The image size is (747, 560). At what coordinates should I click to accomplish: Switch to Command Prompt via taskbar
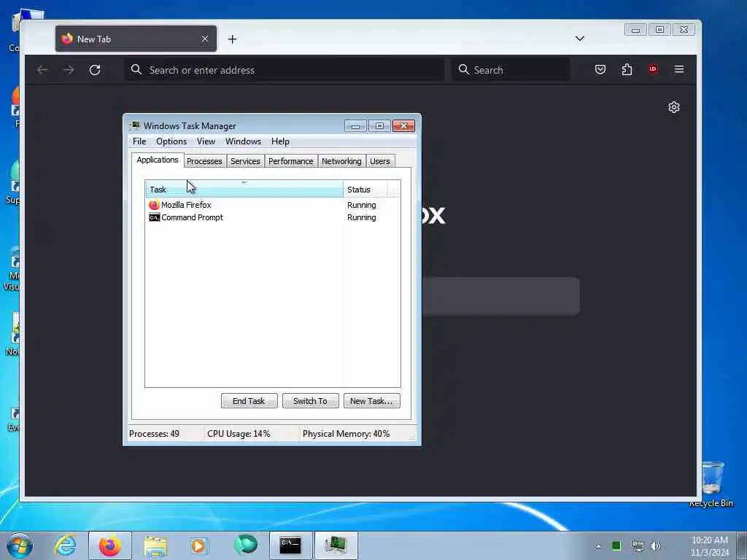(x=290, y=545)
